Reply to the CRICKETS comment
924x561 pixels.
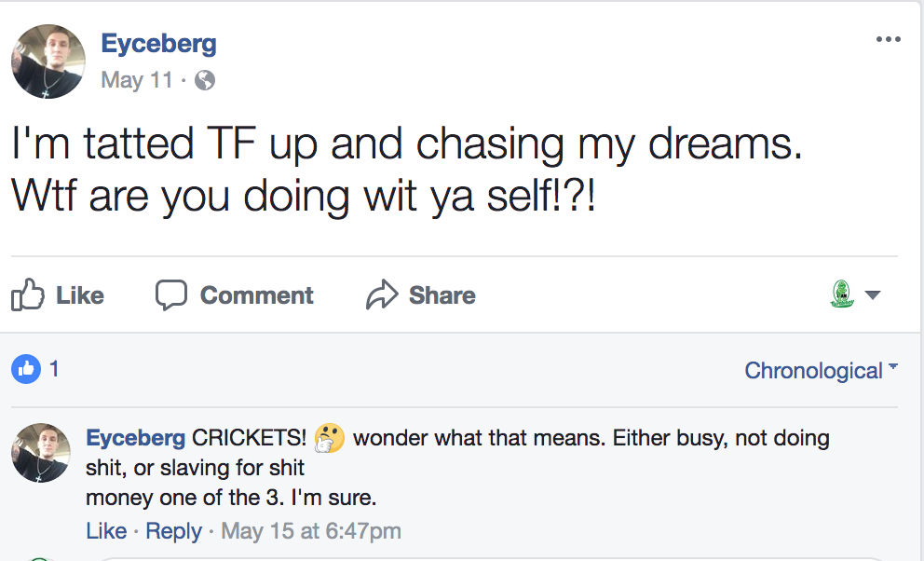pyautogui.click(x=173, y=531)
